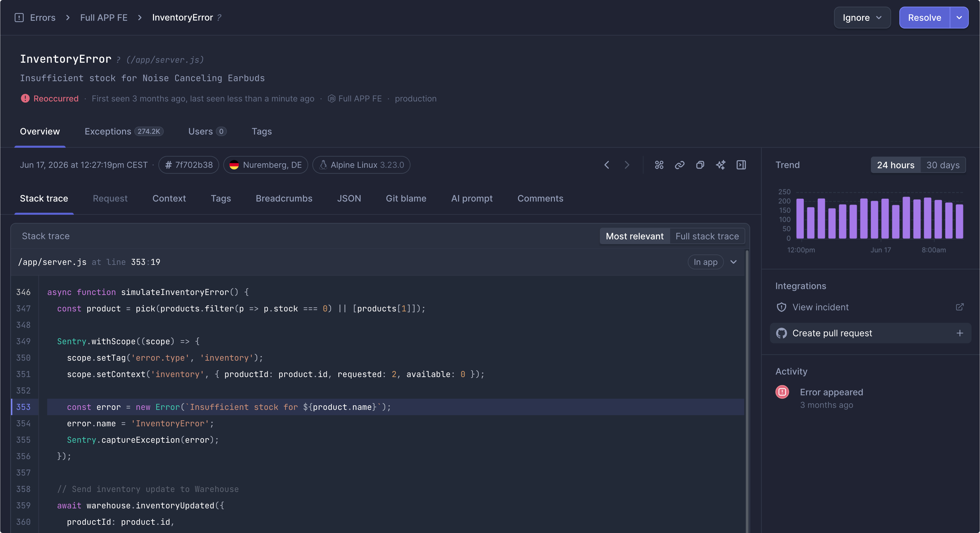Click the Full APP FE project label

tap(360, 99)
